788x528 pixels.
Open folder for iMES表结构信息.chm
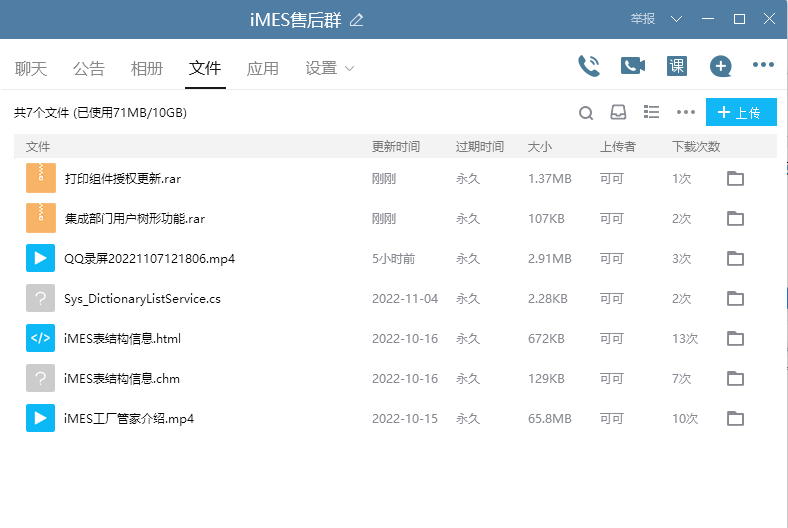tap(735, 378)
